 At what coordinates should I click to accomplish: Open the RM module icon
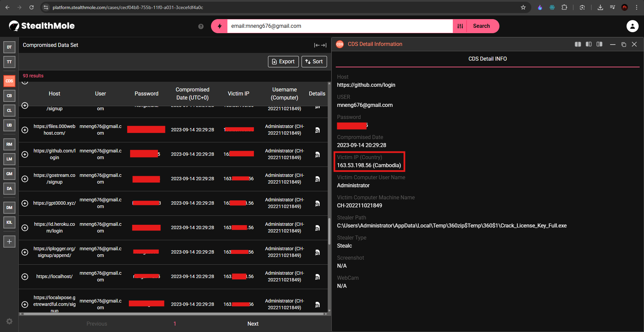pos(9,144)
